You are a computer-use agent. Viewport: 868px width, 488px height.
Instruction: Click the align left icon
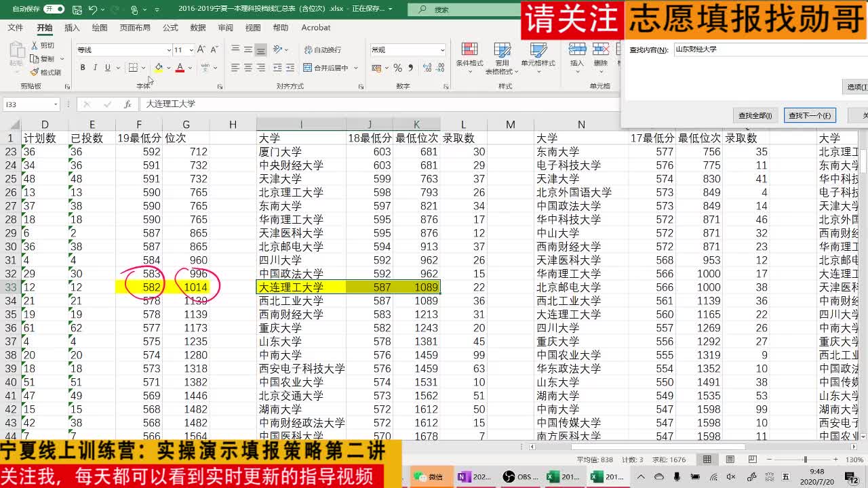(235, 68)
